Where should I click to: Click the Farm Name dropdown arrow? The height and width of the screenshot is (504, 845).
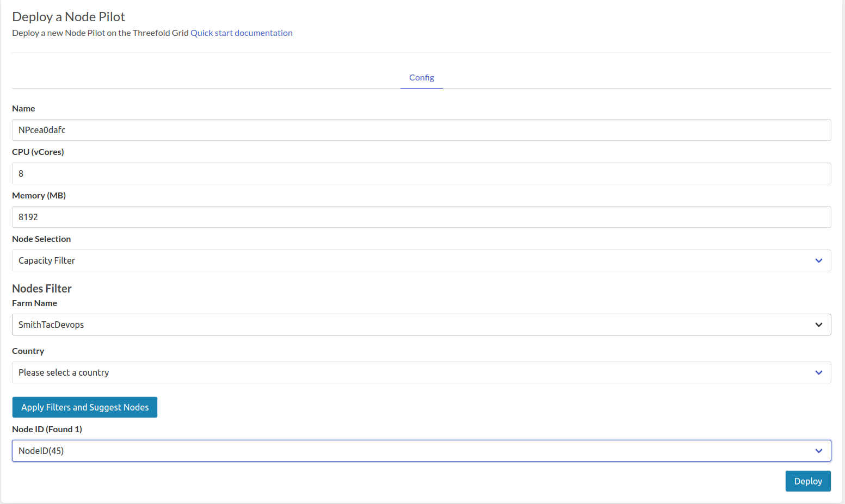(818, 325)
